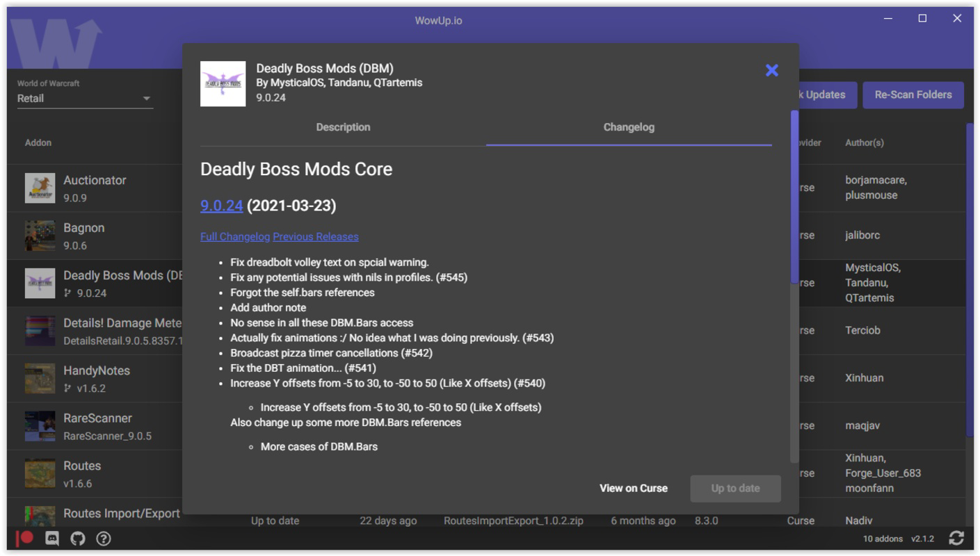Select the Auctionator addon name

(x=95, y=181)
